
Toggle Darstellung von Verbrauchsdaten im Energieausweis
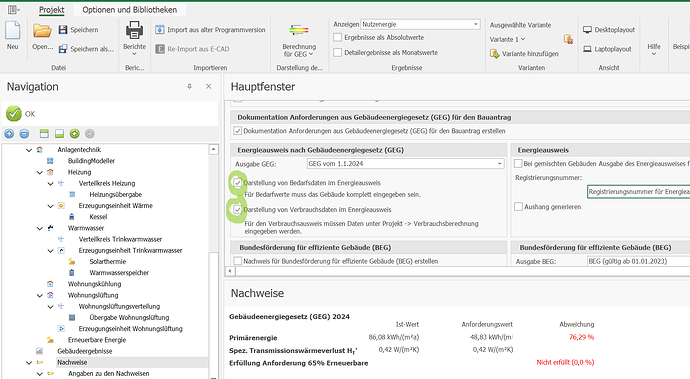(238, 210)
